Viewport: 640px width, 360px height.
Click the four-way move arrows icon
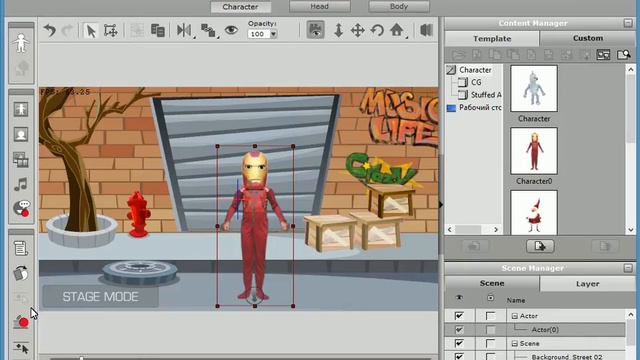(x=358, y=31)
